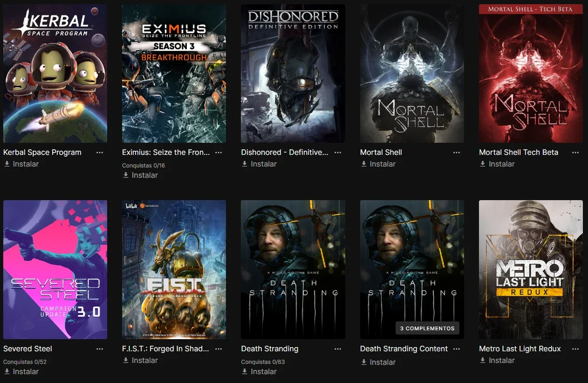
Task: Click Conquistas 0/52 under Severed Steel
Action: (x=25, y=362)
